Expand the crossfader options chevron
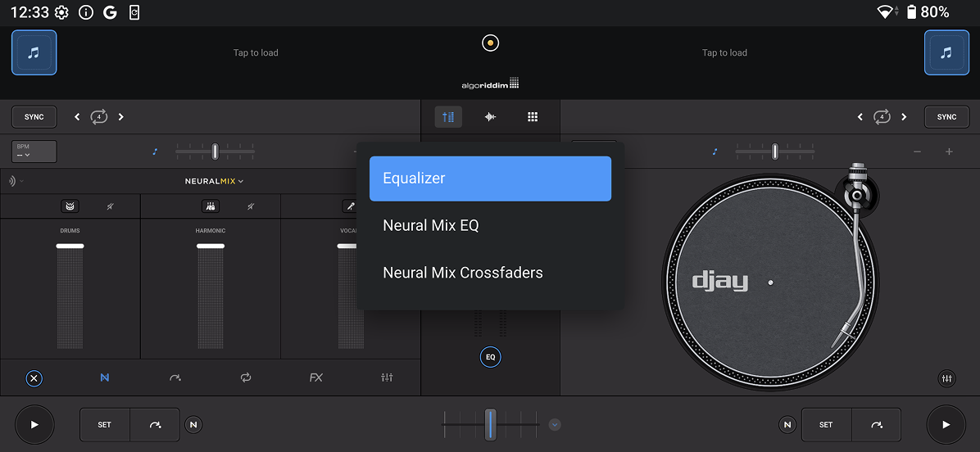980x452 pixels. coord(555,424)
